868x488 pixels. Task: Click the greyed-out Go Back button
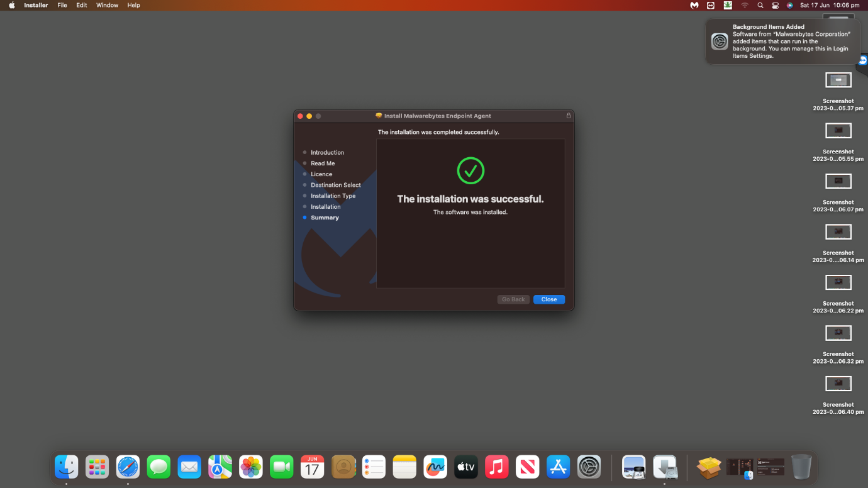click(513, 299)
